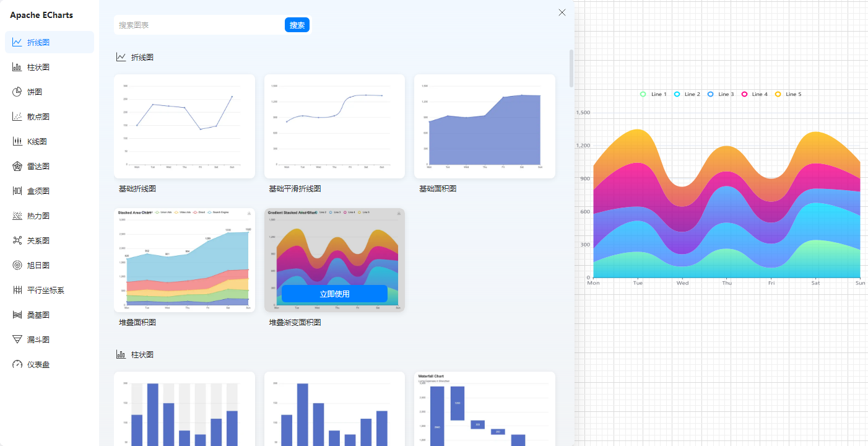Screen dimensions: 868x446
Task: Click the sunburst 旭日图 icon
Action: coord(17,265)
